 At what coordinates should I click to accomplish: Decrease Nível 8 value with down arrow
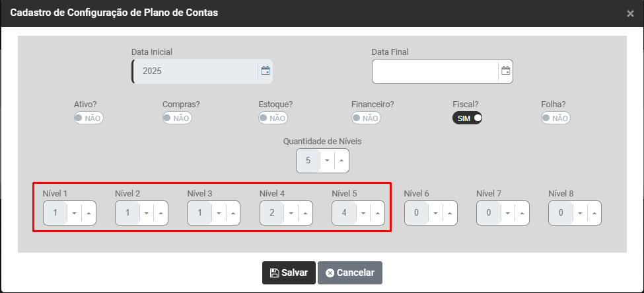pos(579,213)
